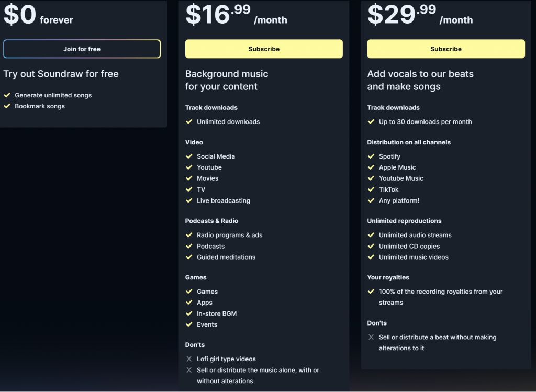Click checkmark beside Unlimited downloads

[x=189, y=121]
